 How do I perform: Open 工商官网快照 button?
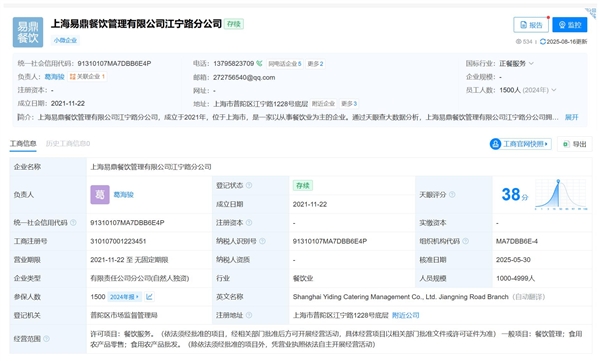point(520,144)
